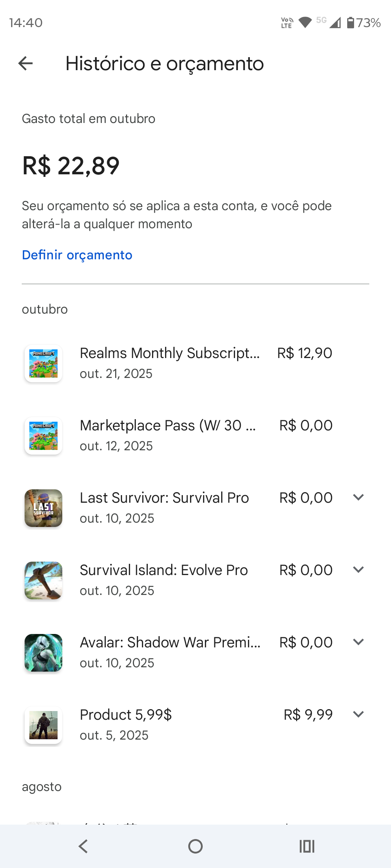Tap the Last Survivor game icon
Image resolution: width=391 pixels, height=868 pixels.
(43, 508)
